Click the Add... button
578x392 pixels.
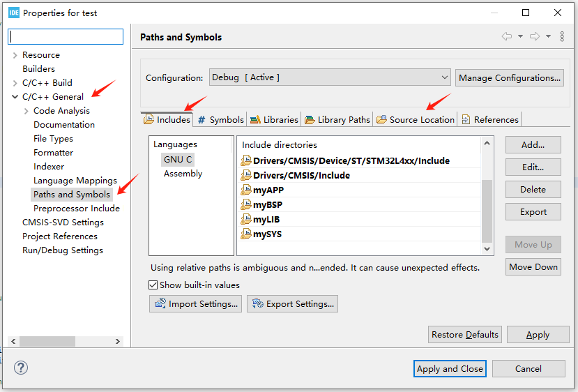(x=533, y=145)
